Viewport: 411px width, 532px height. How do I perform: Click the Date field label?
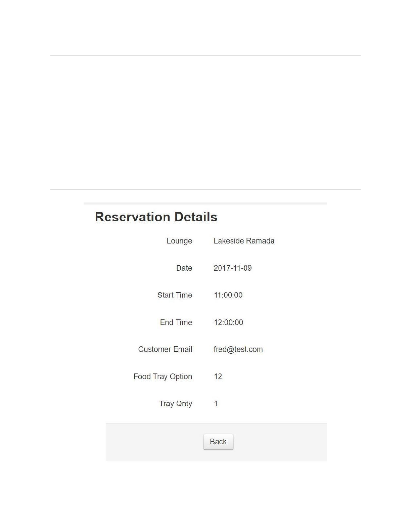[184, 268]
